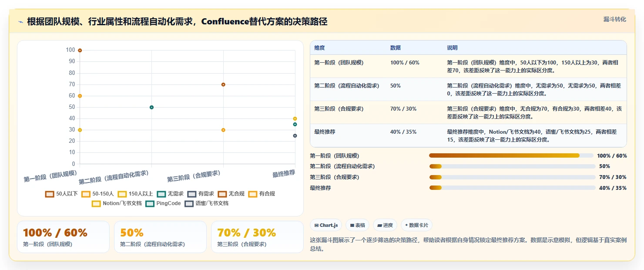Click the gray point at 25 in 最终推荐
The height and width of the screenshot is (270, 644).
click(295, 136)
